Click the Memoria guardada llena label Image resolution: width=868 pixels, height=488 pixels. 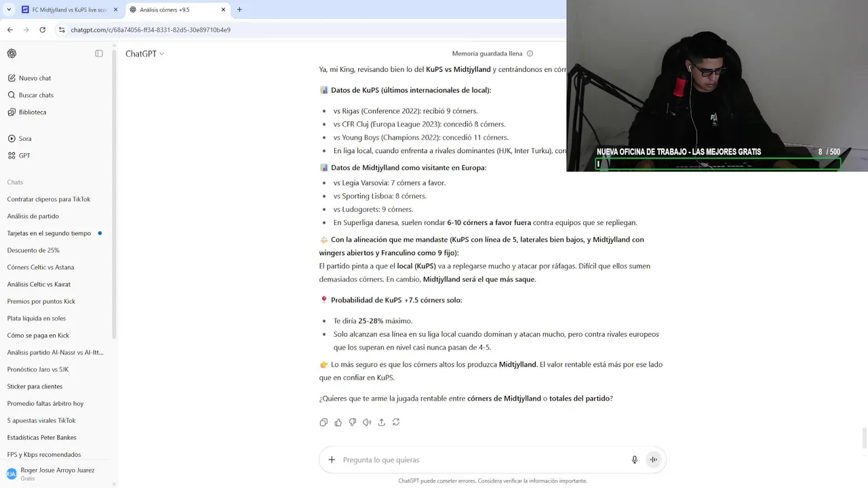tap(487, 54)
